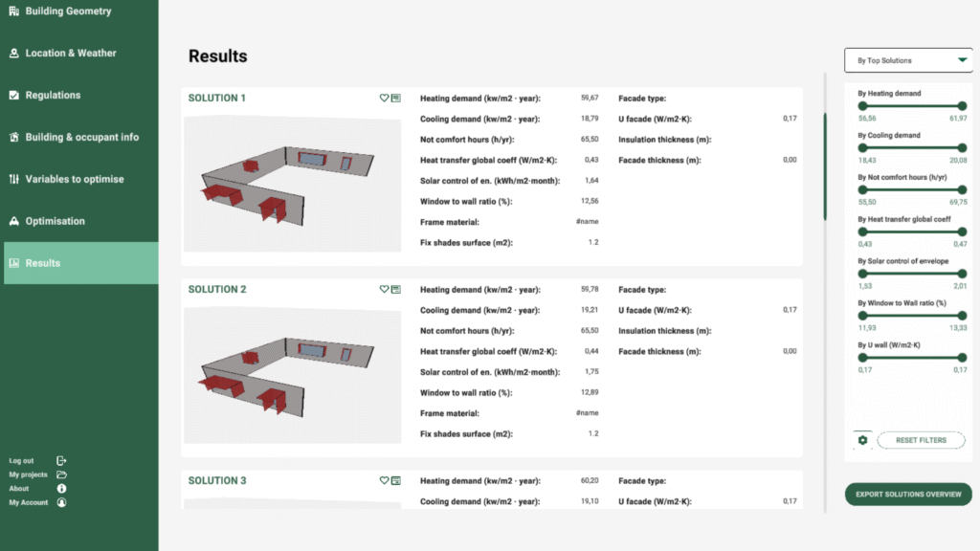The width and height of the screenshot is (980, 551).
Task: Open the My projects folder icon
Action: pyautogui.click(x=61, y=474)
